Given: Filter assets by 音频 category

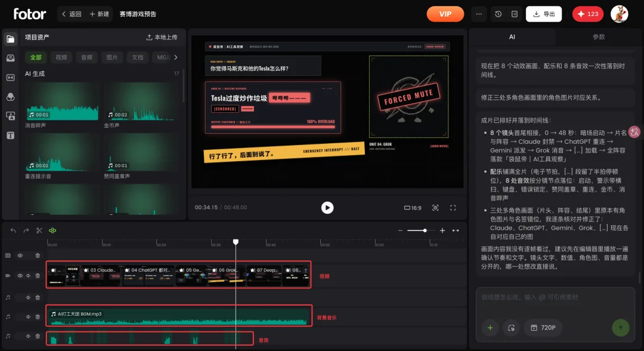Looking at the screenshot, I should 86,57.
